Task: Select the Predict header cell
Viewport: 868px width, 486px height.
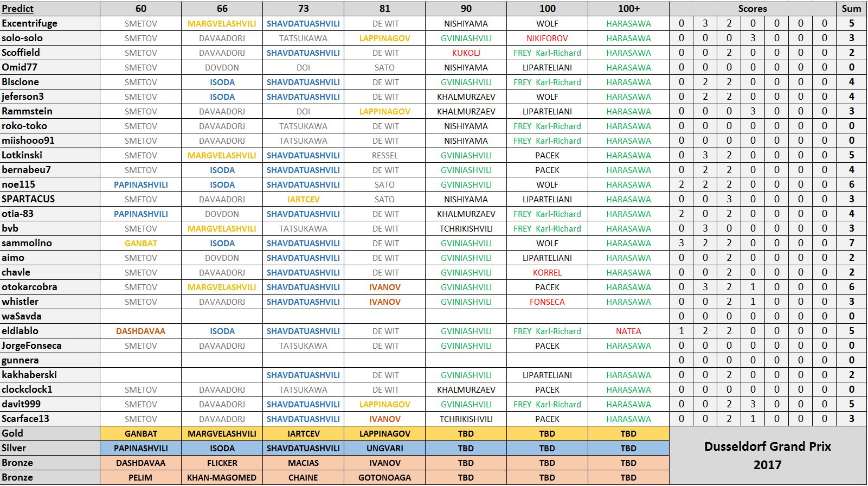Action: (x=50, y=8)
